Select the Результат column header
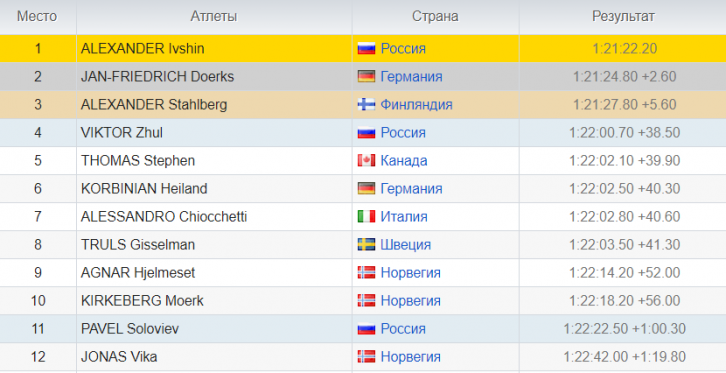Image resolution: width=726 pixels, height=373 pixels. coord(623,16)
